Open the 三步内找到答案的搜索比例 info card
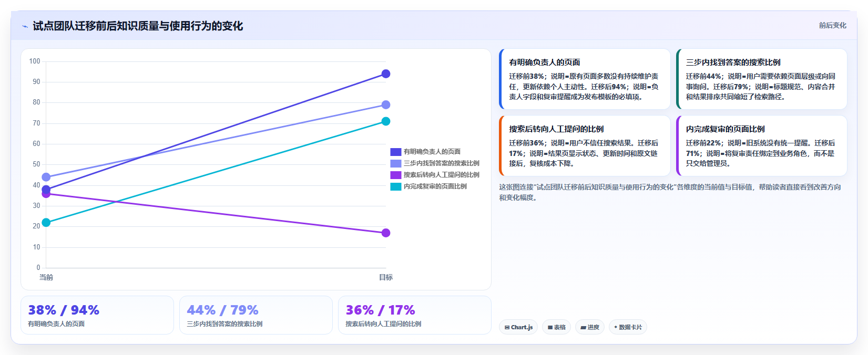 click(x=762, y=79)
